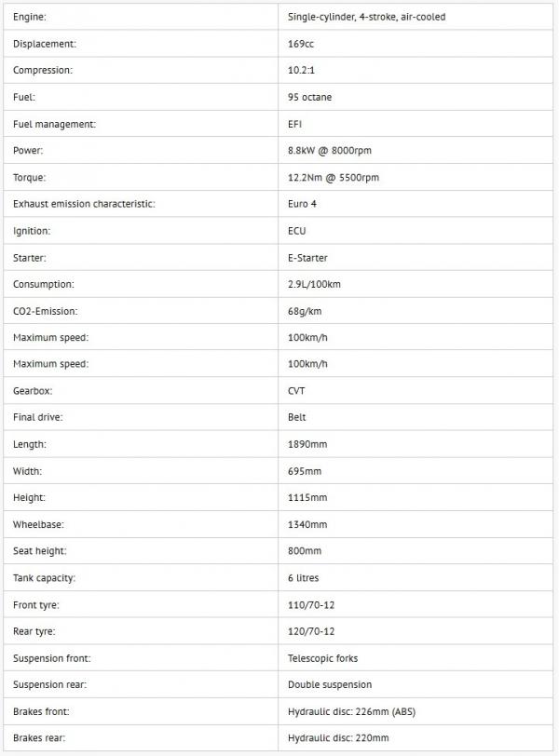
Task: Select the "Compression:" row label
Action: tap(42, 70)
